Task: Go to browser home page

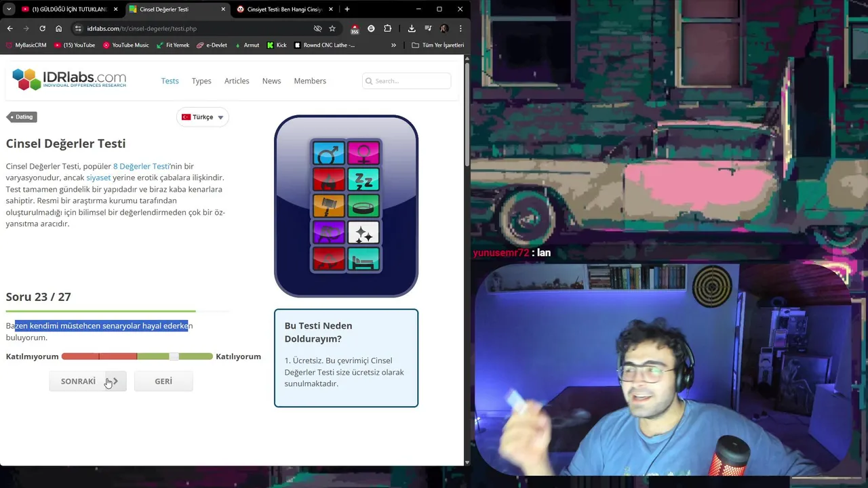Action: tap(59, 28)
